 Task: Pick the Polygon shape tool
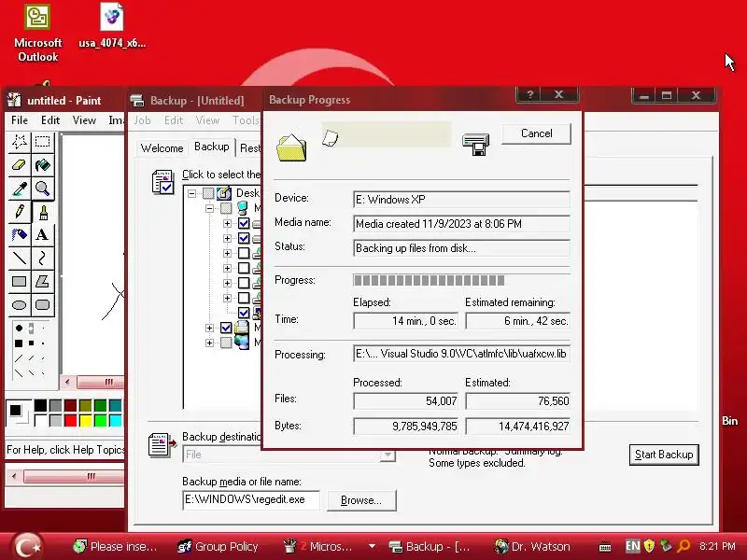42,282
